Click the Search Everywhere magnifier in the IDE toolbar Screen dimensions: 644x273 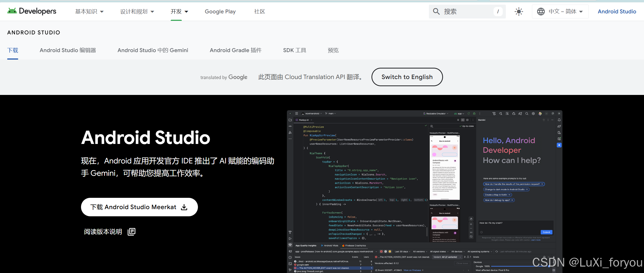pyautogui.click(x=527, y=113)
